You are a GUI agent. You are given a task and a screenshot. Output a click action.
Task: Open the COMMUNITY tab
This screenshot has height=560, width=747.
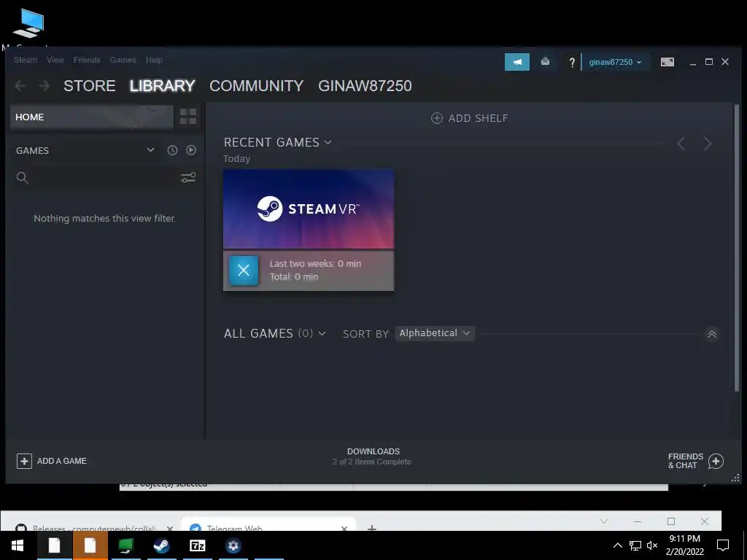(x=256, y=86)
